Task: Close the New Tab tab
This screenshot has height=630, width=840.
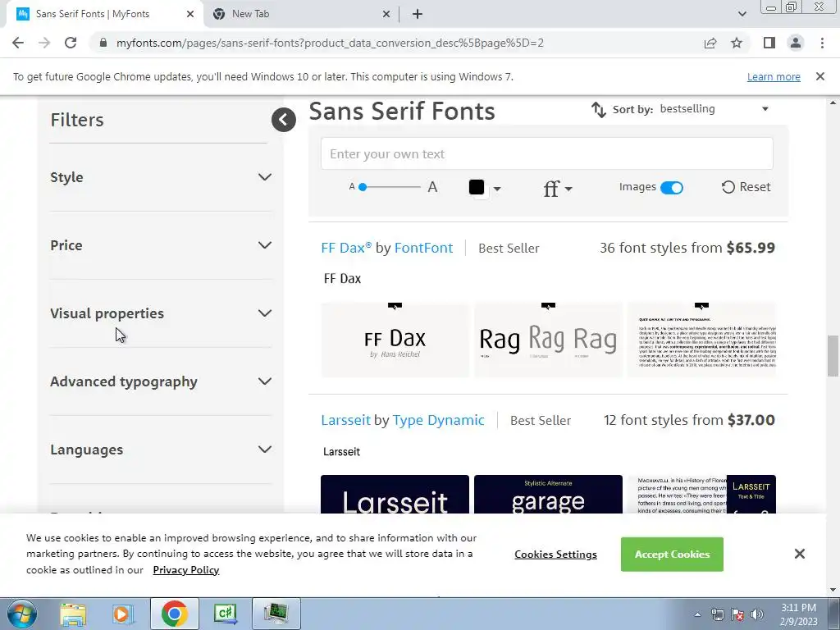Action: click(386, 14)
